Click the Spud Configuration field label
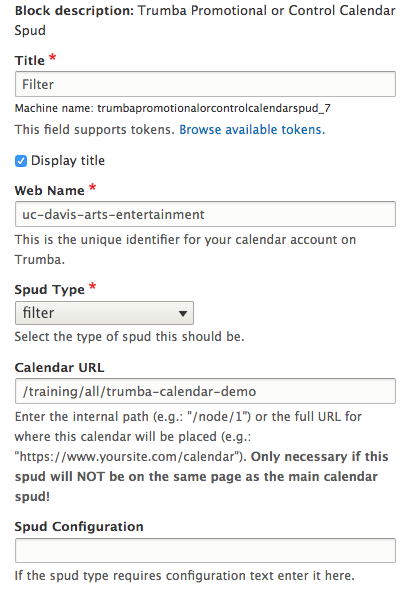 tap(79, 526)
